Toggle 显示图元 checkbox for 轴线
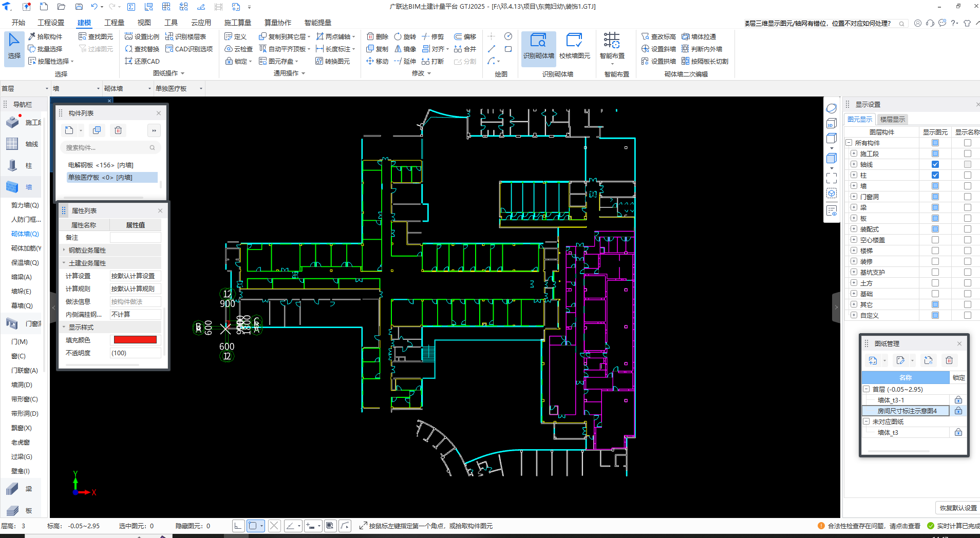The width and height of the screenshot is (980, 538). point(935,164)
